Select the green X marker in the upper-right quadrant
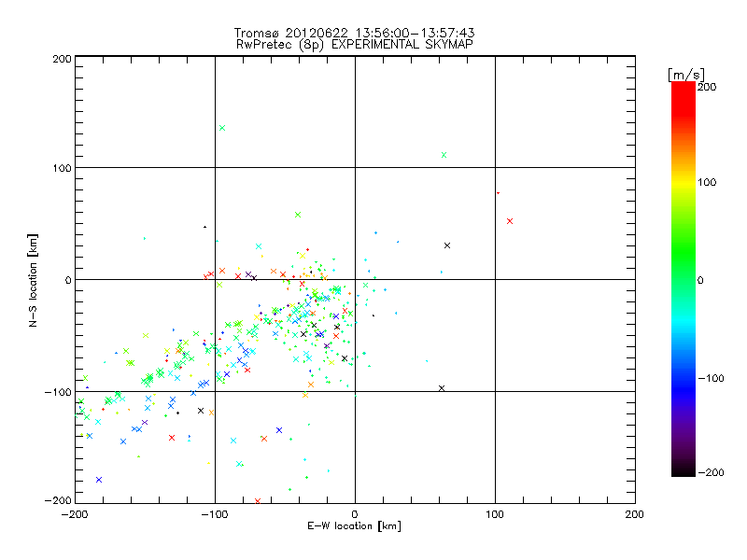 444,155
